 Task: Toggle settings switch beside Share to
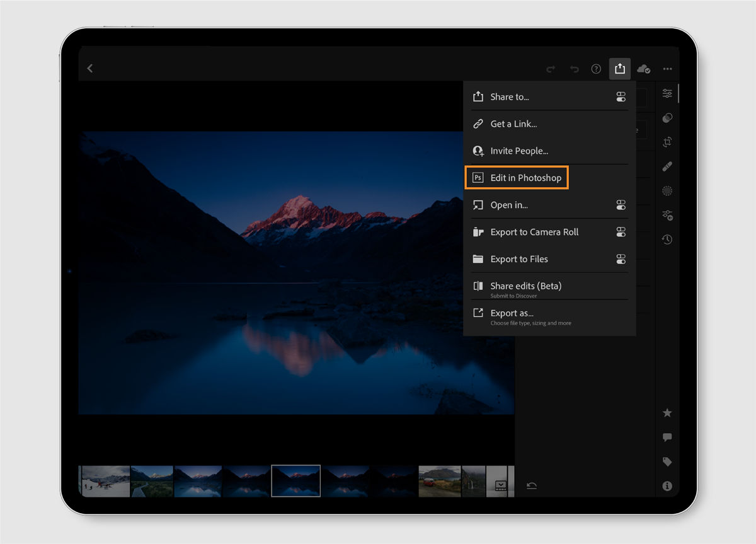(621, 97)
